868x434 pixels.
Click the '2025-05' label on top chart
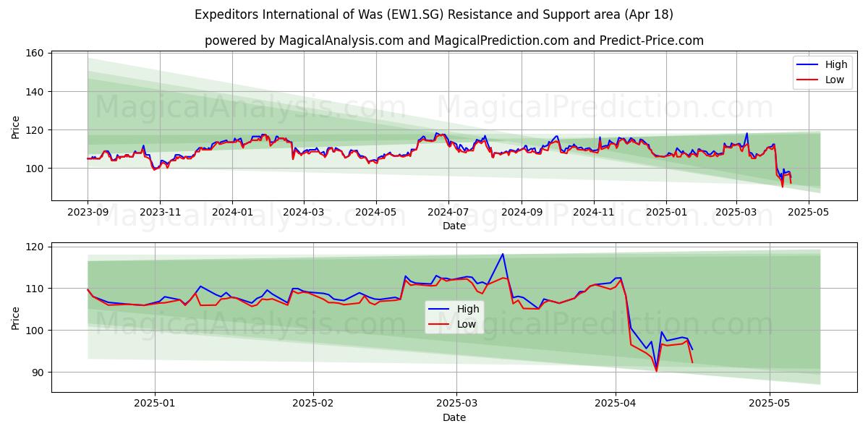pyautogui.click(x=809, y=213)
